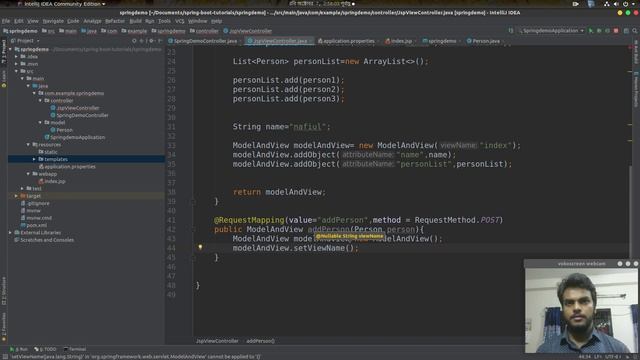640x360 pixels.
Task: Switch to Person.java editor tab
Action: (484, 41)
